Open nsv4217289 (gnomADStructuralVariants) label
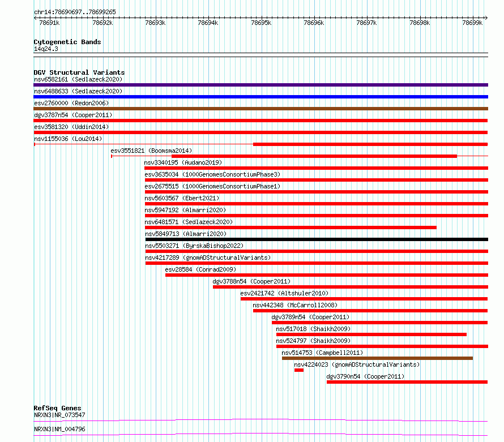The image size is (504, 442). (x=208, y=258)
